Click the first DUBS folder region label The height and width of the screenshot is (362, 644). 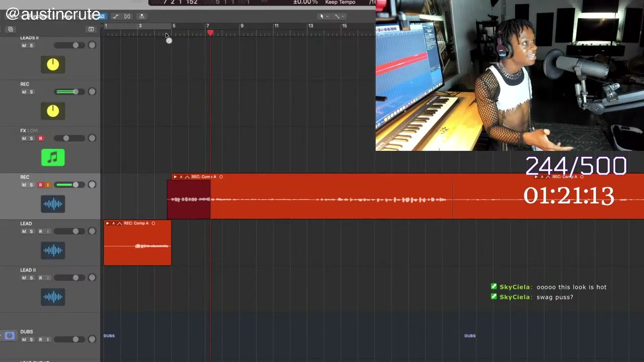(109, 336)
